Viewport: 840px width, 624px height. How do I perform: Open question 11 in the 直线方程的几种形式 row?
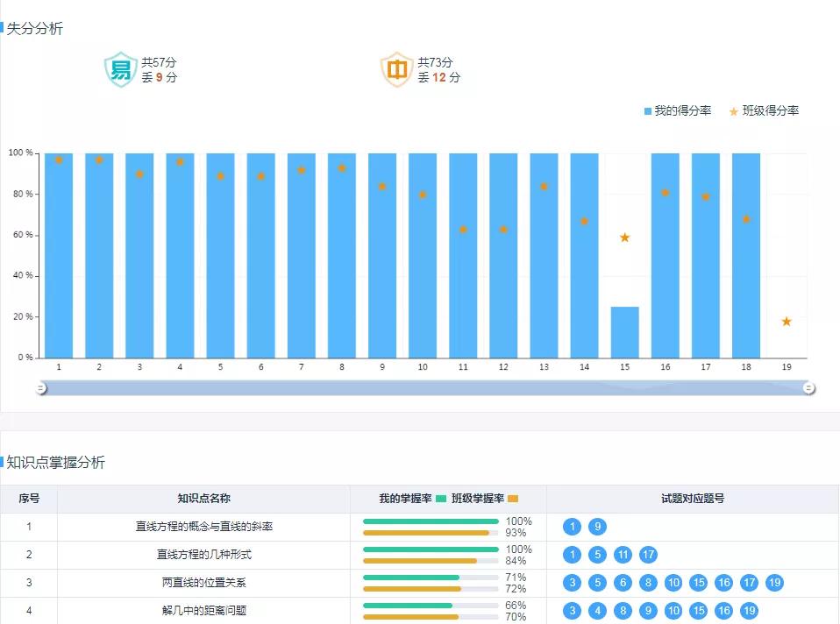click(623, 555)
